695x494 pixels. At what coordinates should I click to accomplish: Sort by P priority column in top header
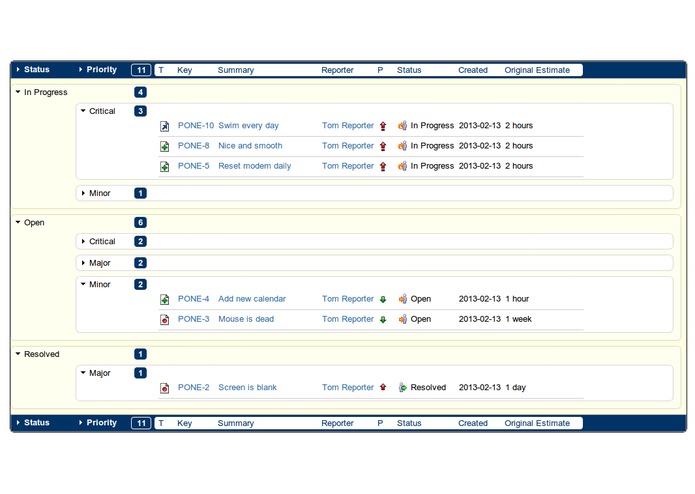point(380,70)
